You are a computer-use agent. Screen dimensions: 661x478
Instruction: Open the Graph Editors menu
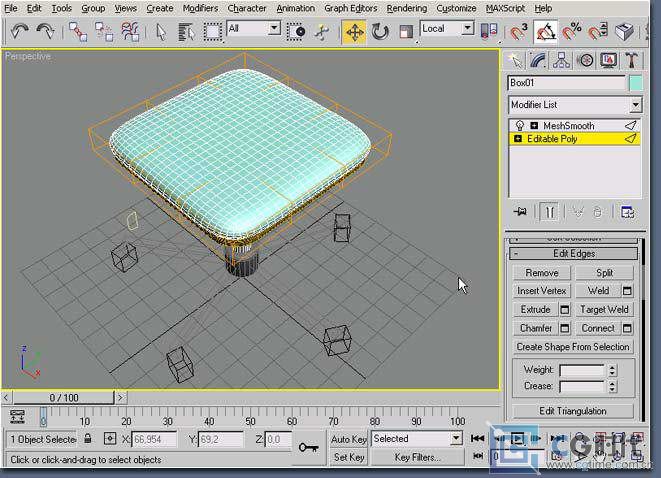tap(351, 8)
